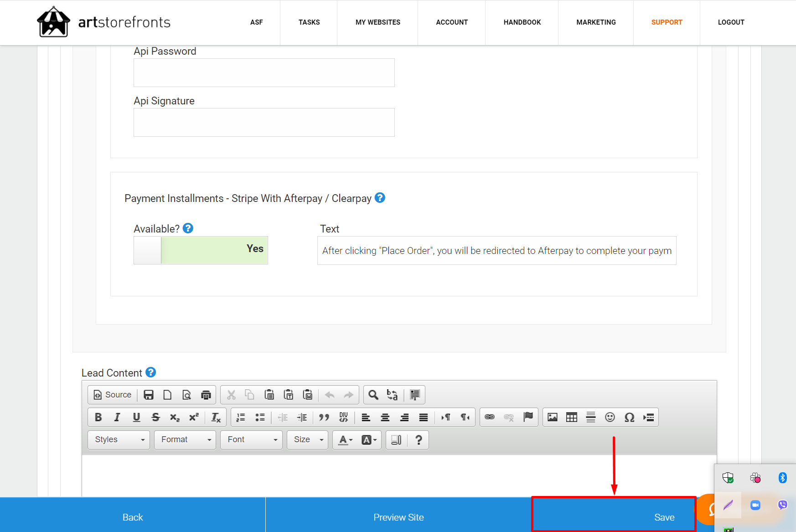Viewport: 796px width, 532px height.
Task: Open the text color picker
Action: click(x=345, y=439)
